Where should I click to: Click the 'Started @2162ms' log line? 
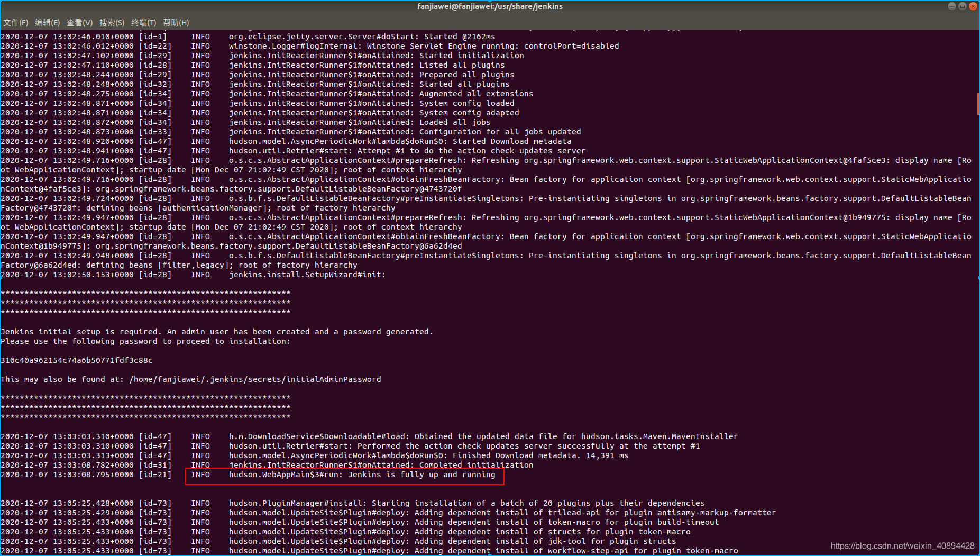248,37
